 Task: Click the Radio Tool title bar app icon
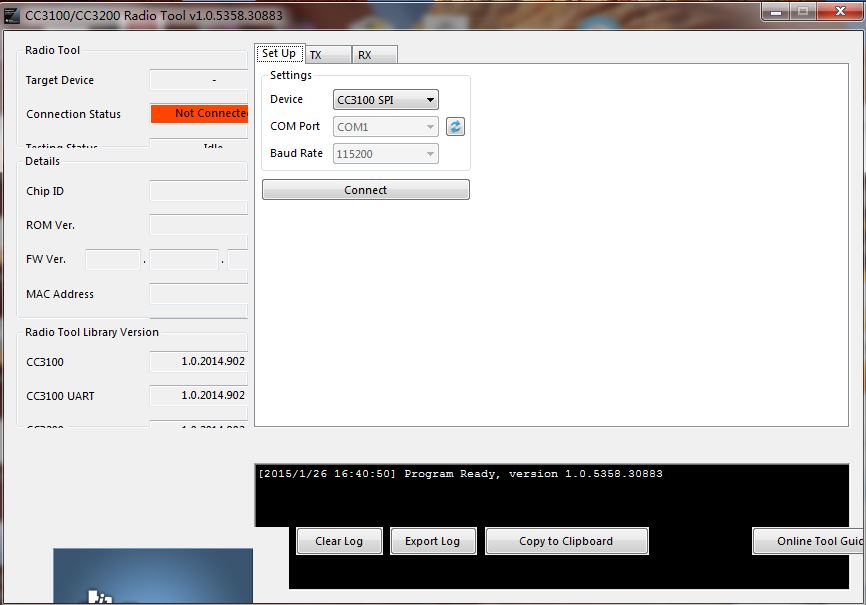(11, 15)
